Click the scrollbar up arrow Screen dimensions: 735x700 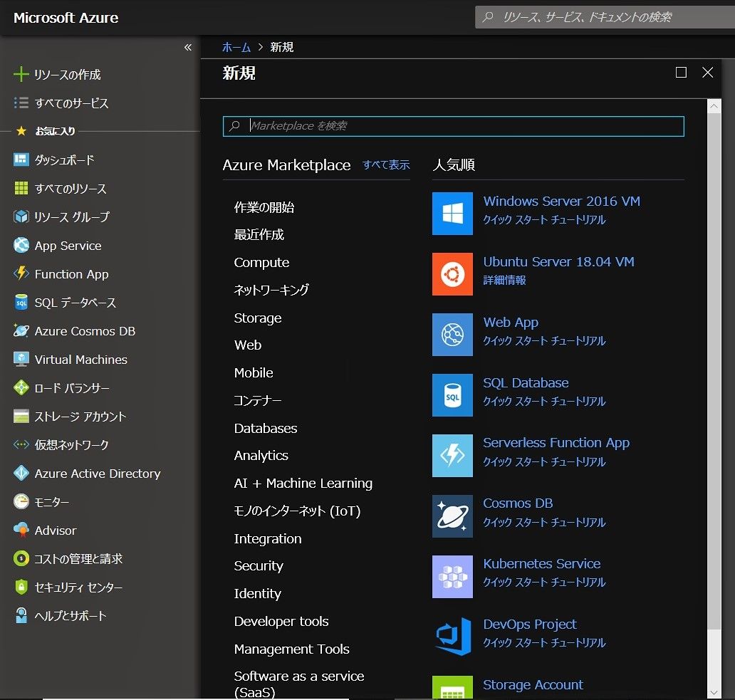[x=714, y=106]
